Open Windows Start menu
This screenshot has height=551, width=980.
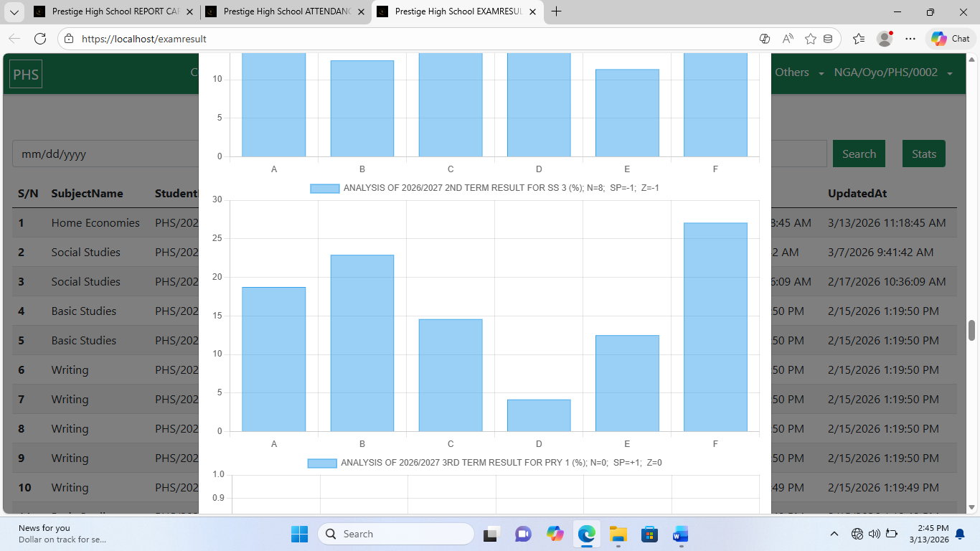tap(299, 534)
